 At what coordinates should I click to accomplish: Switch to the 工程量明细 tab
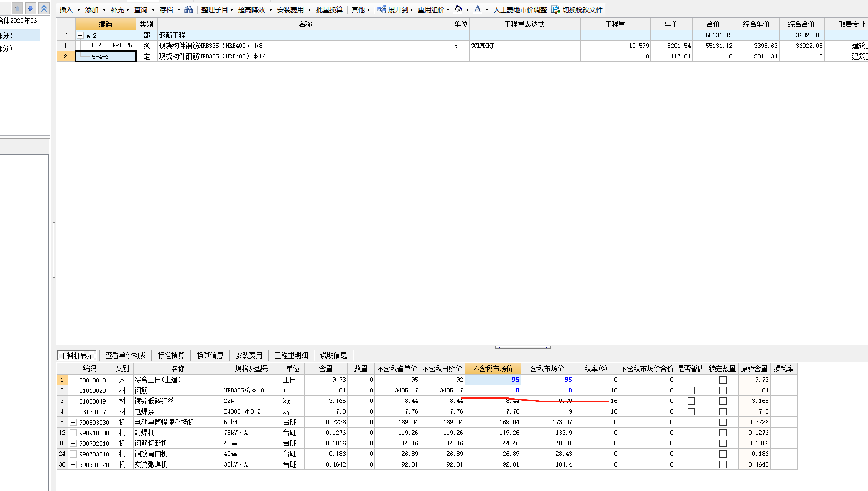(291, 355)
